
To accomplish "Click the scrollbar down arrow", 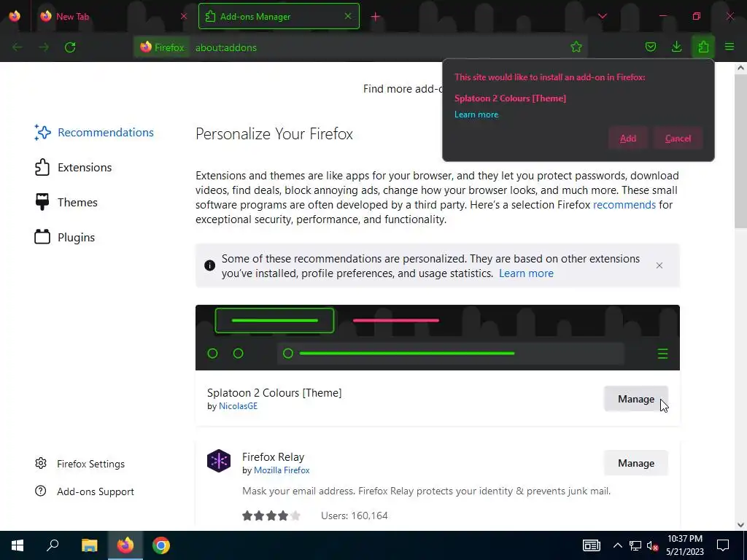I will tap(740, 525).
